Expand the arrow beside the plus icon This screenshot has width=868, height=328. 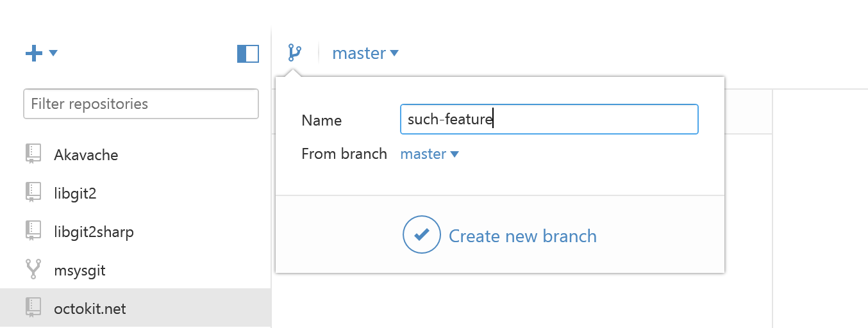point(53,53)
